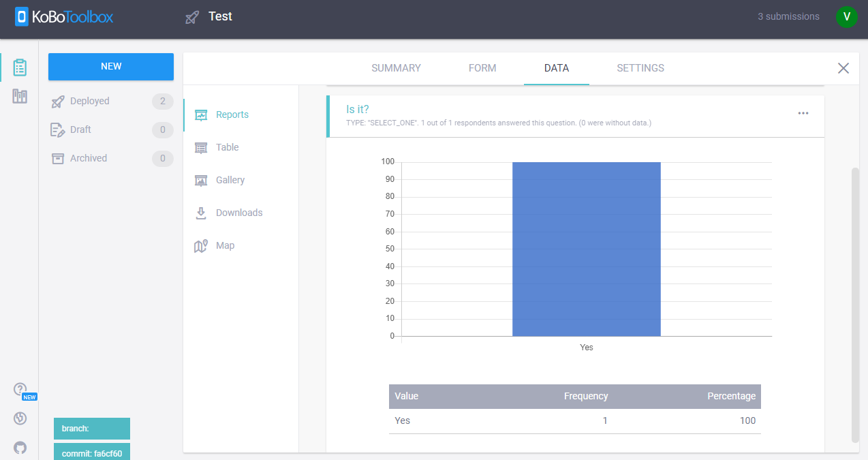Open the GitHub icon link

coord(20,447)
